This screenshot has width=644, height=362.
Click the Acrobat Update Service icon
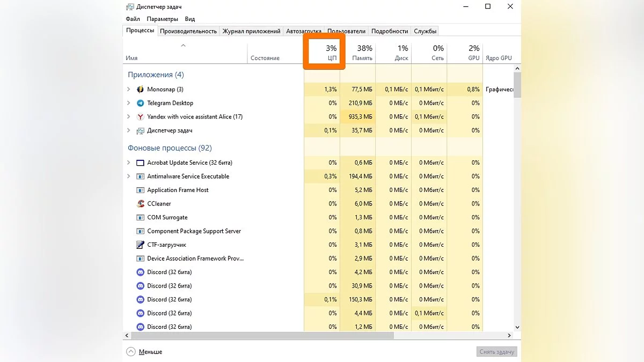[140, 162]
